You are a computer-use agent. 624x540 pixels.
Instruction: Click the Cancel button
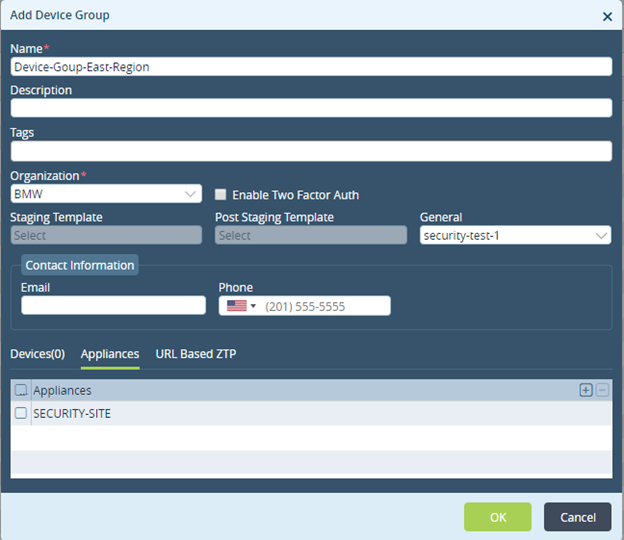tap(577, 517)
